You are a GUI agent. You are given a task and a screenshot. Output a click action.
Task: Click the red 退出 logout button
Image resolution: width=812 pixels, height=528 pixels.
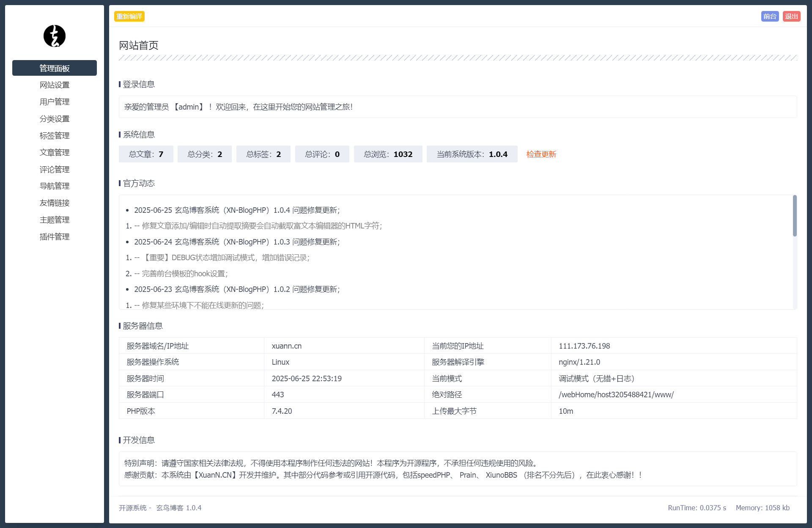pyautogui.click(x=791, y=16)
